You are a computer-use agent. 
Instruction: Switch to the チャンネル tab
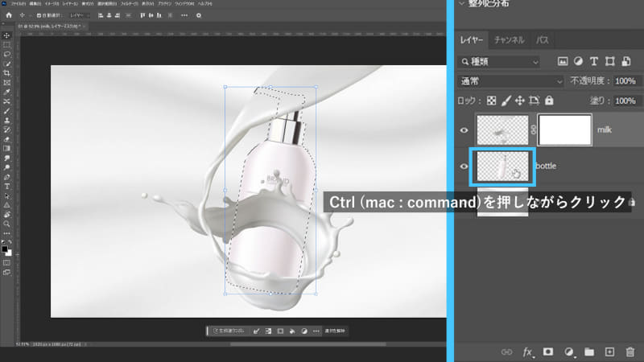(x=510, y=39)
